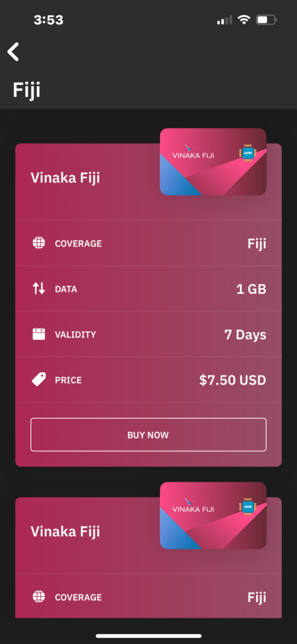Tap Wi-Fi icon in the status bar
The width and height of the screenshot is (297, 644).
tap(244, 19)
